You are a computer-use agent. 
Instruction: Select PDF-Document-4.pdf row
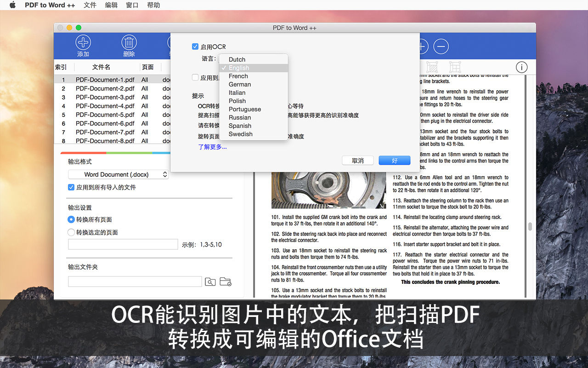pos(112,106)
